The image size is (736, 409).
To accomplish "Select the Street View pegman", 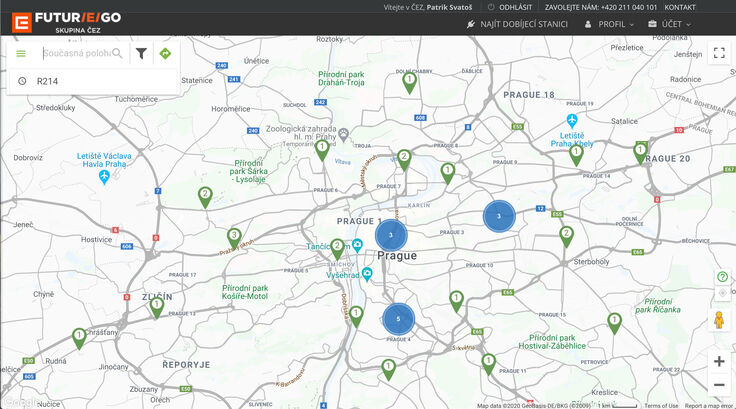I will (x=718, y=320).
